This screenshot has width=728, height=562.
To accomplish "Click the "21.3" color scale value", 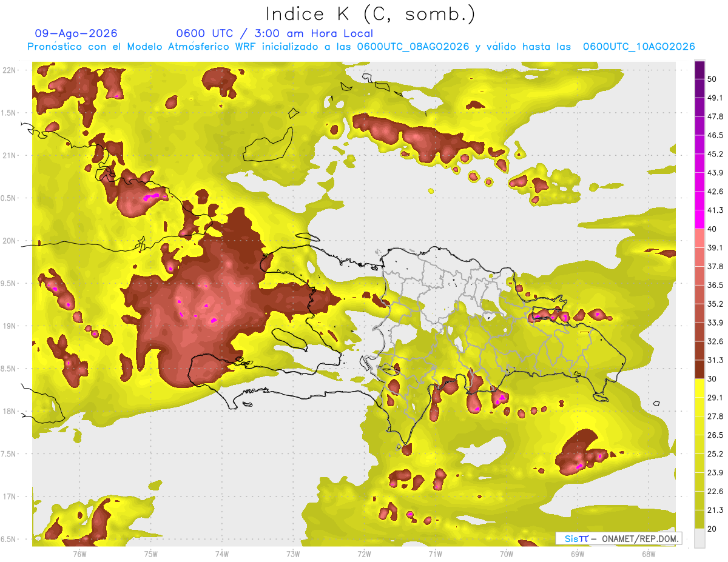I will [x=715, y=510].
